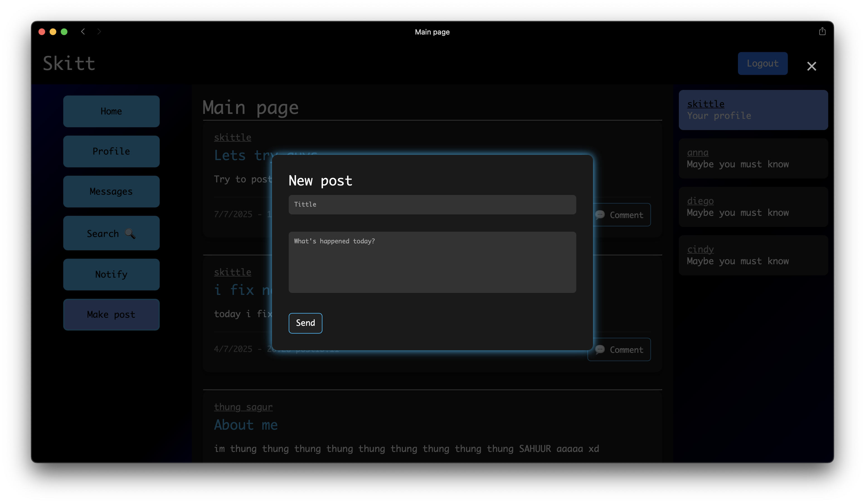Viewport: 865px width, 504px height.
Task: Click the share icon in title bar
Action: click(x=822, y=31)
